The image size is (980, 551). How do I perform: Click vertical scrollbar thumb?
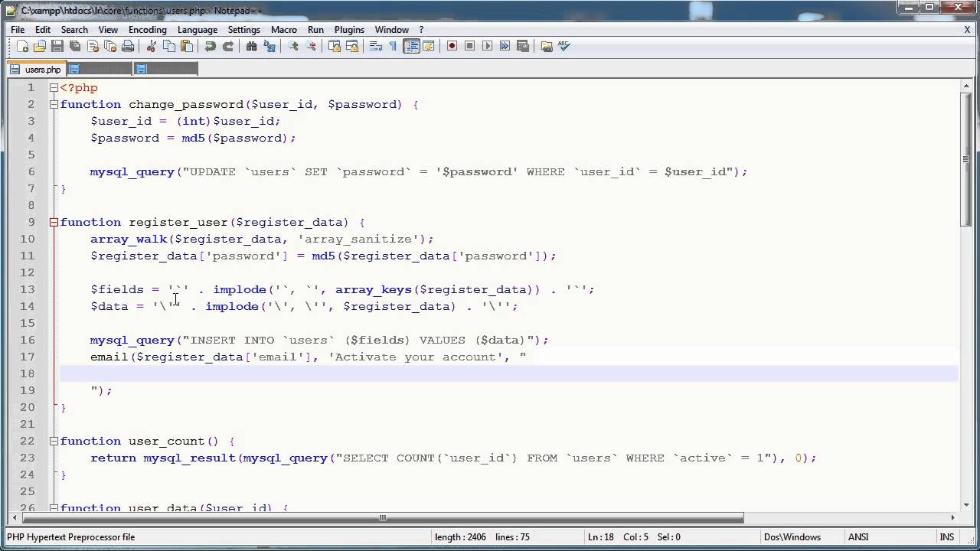tap(965, 159)
